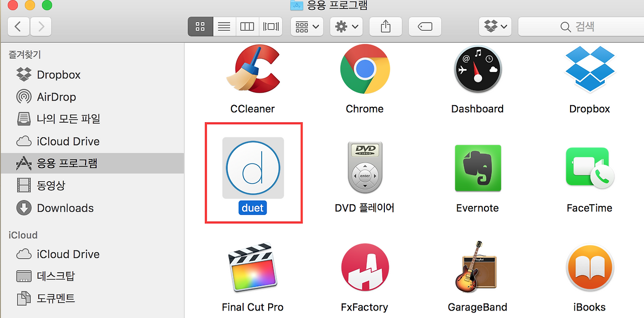Click the duet file name label
Image resolution: width=644 pixels, height=318 pixels.
click(253, 208)
